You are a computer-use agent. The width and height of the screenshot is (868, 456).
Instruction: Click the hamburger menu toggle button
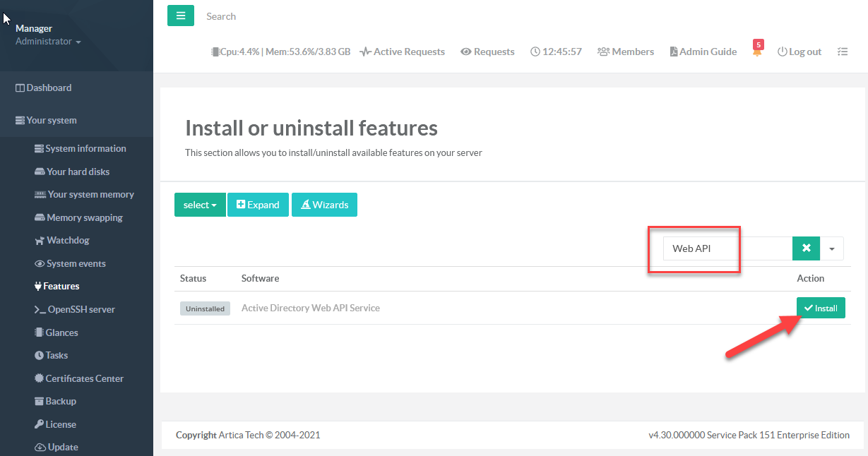pyautogui.click(x=180, y=16)
